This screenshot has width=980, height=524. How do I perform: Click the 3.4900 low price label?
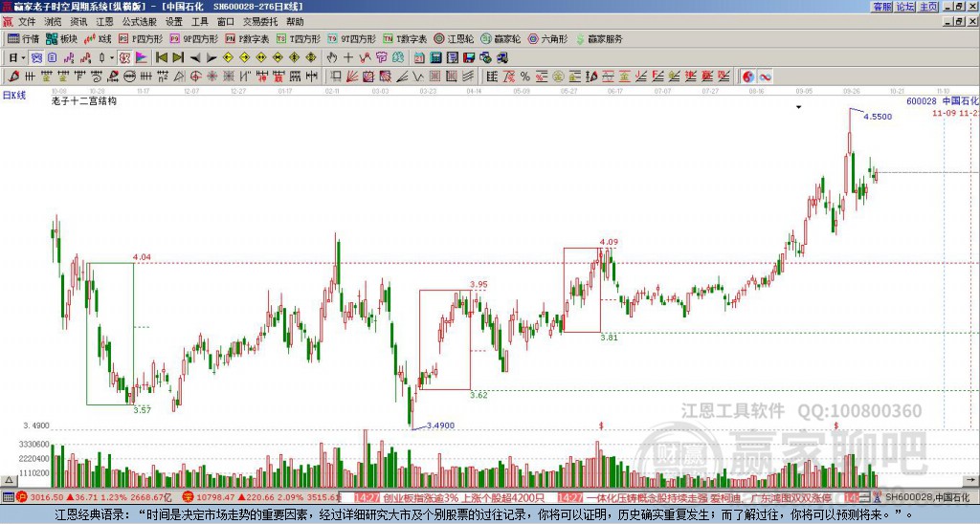pyautogui.click(x=440, y=426)
